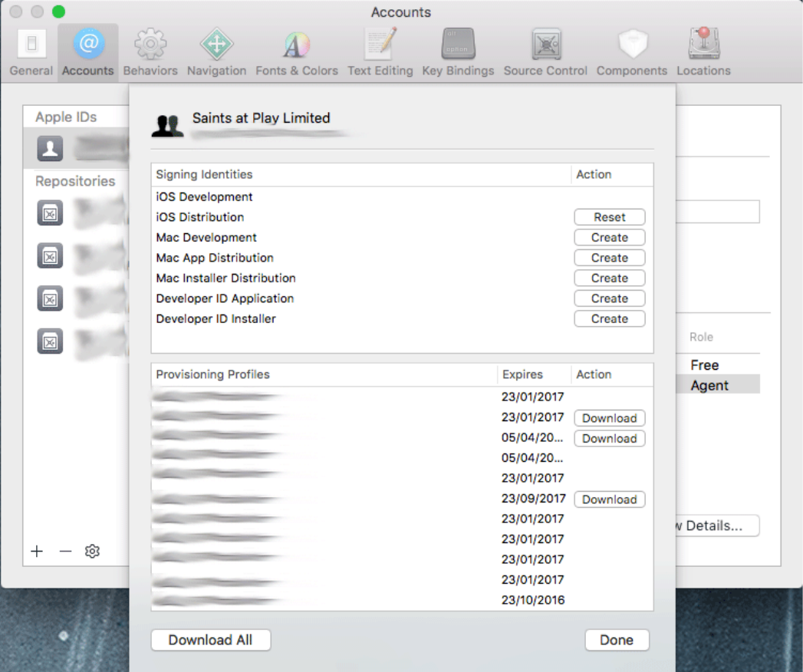
Task: Reset the iOS Distribution identity
Action: [610, 217]
